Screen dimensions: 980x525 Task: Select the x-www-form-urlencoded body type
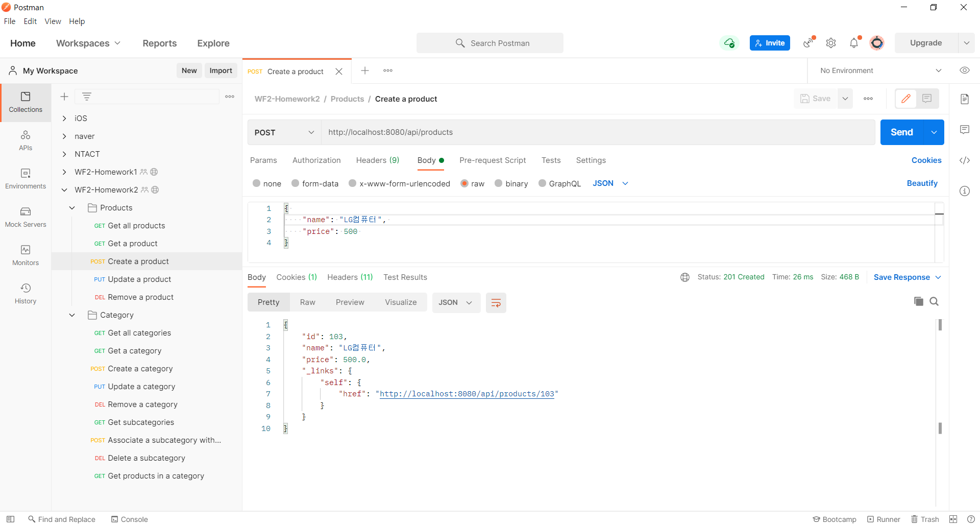352,183
